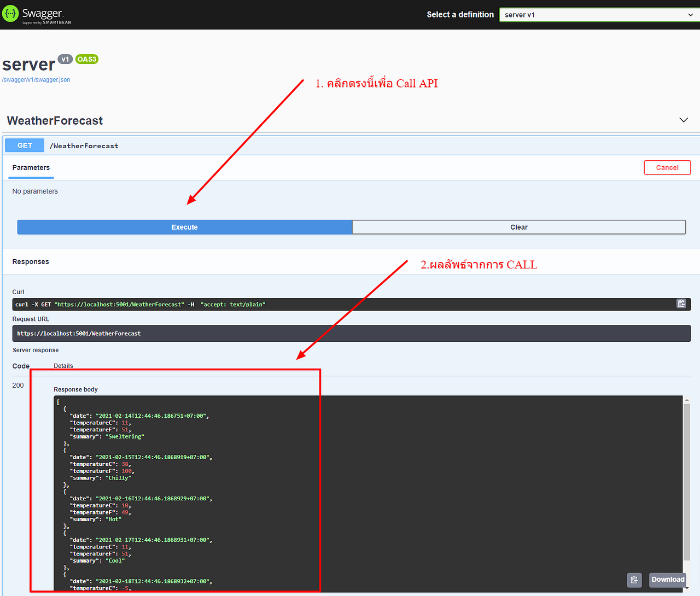Copy the curl command to clipboard
This screenshot has width=700, height=596.
click(x=681, y=303)
